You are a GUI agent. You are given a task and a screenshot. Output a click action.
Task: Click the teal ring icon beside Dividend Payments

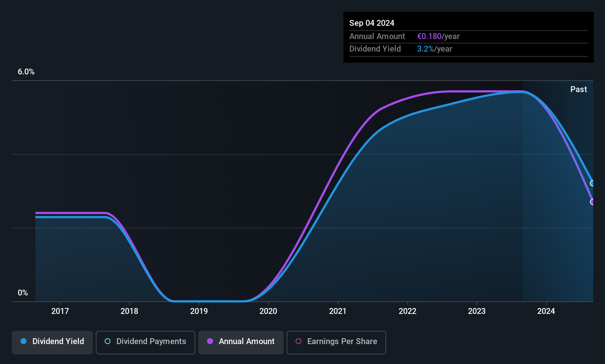coord(108,341)
